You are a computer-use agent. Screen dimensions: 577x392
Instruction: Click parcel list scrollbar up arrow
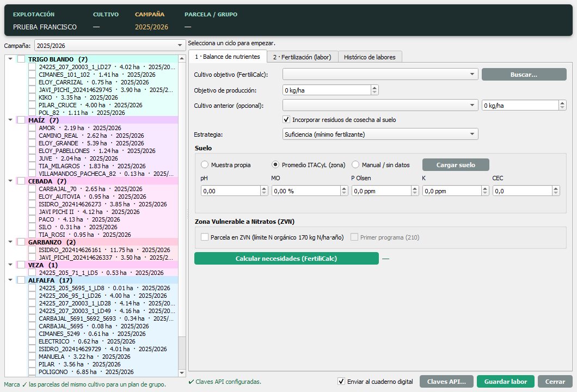point(182,58)
